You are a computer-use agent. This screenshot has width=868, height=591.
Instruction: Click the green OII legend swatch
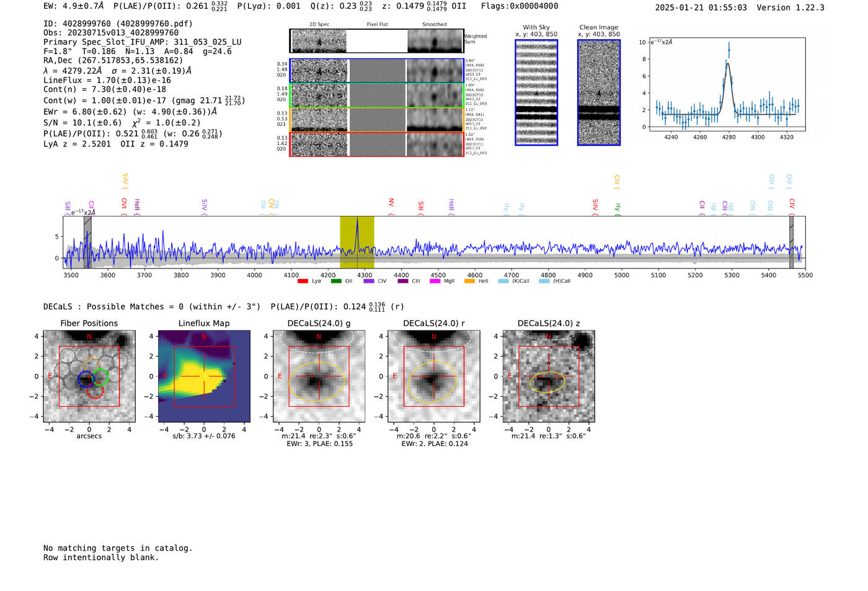336,281
